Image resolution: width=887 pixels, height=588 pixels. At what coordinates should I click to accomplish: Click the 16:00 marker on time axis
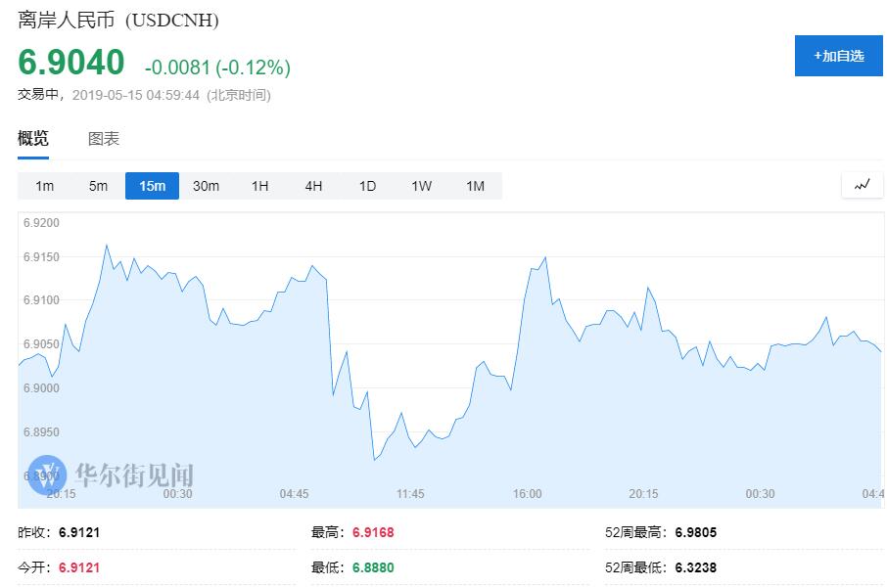click(x=527, y=494)
